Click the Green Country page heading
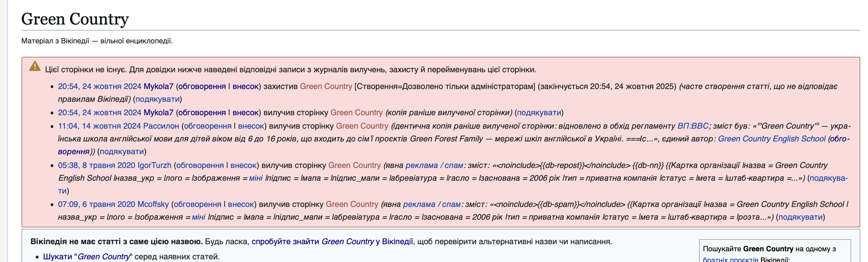 [75, 19]
